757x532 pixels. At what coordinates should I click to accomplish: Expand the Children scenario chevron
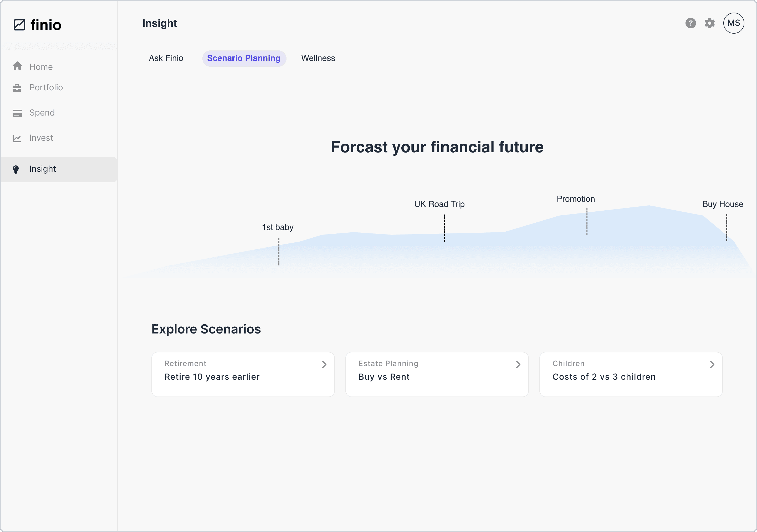point(712,364)
